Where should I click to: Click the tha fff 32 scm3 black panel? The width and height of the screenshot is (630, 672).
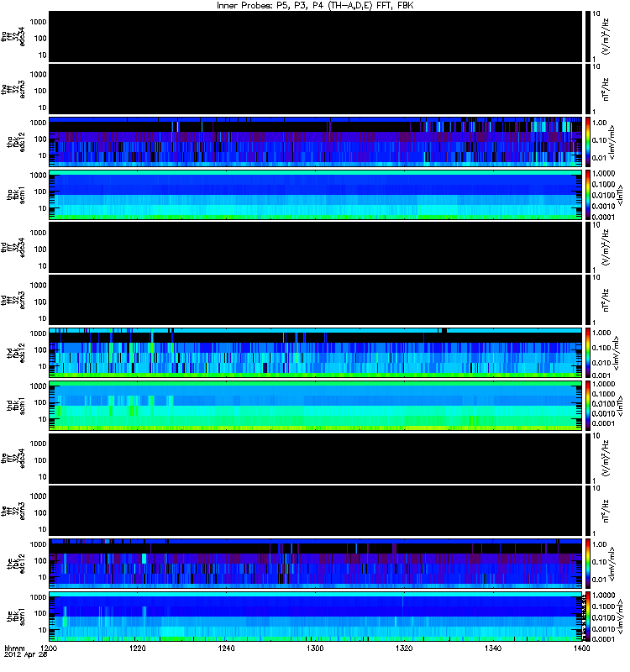point(316,89)
